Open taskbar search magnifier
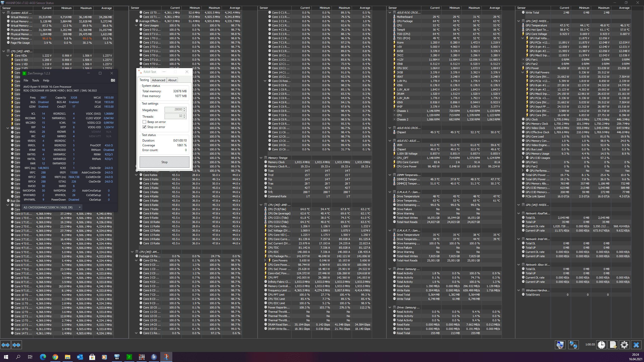The width and height of the screenshot is (644, 362). click(x=18, y=357)
